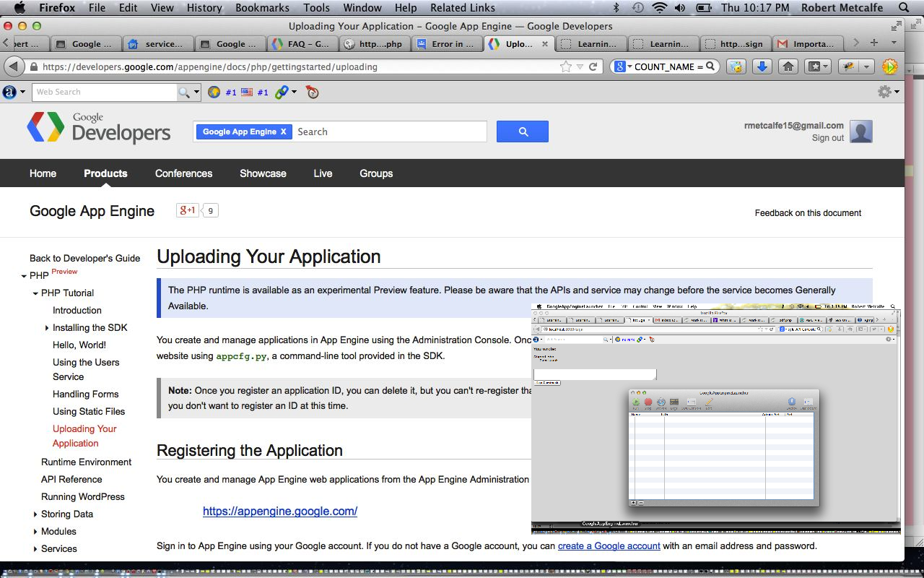Image resolution: width=924 pixels, height=578 pixels.
Task: Open the Firefox History menu
Action: [x=204, y=8]
